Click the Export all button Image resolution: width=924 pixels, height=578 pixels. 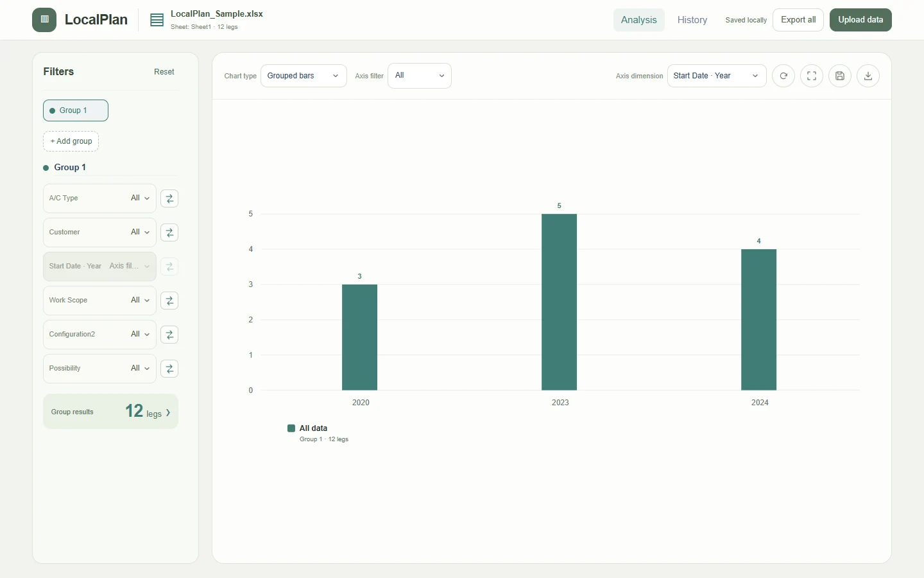coord(798,20)
